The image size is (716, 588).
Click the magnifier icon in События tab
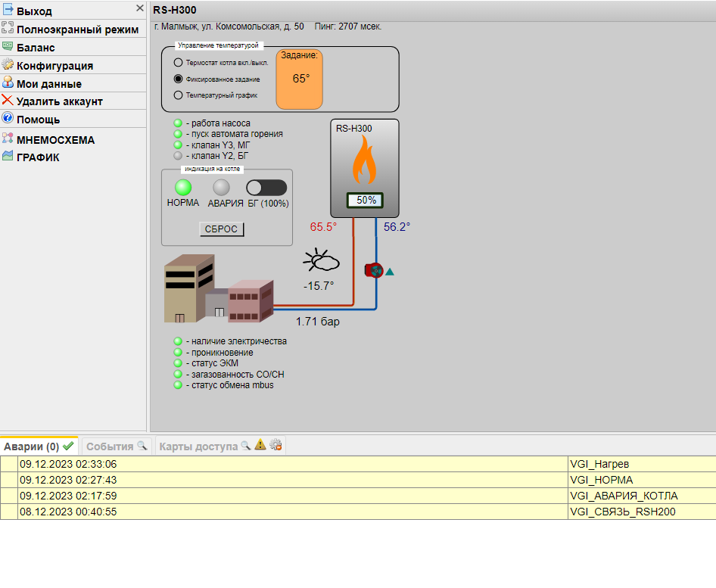(x=142, y=446)
